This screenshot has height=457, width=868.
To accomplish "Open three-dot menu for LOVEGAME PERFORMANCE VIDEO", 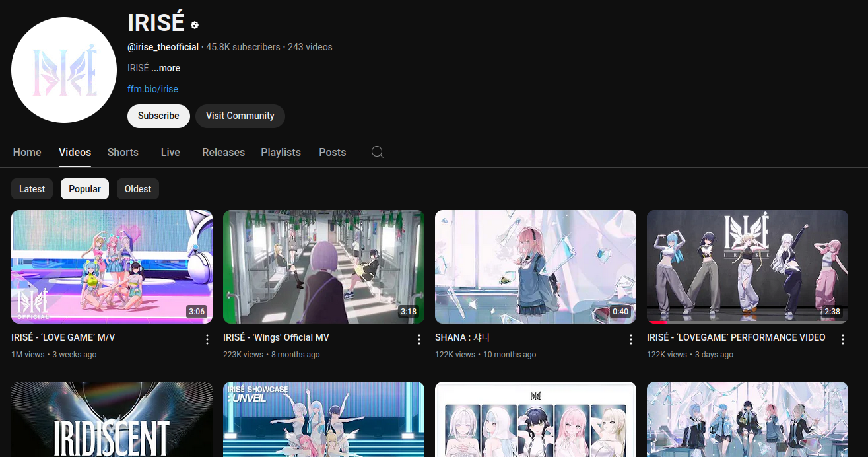I will coord(843,339).
